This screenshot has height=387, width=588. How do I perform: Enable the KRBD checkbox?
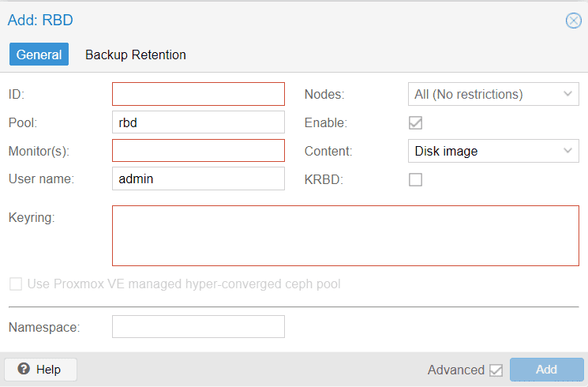click(x=415, y=179)
